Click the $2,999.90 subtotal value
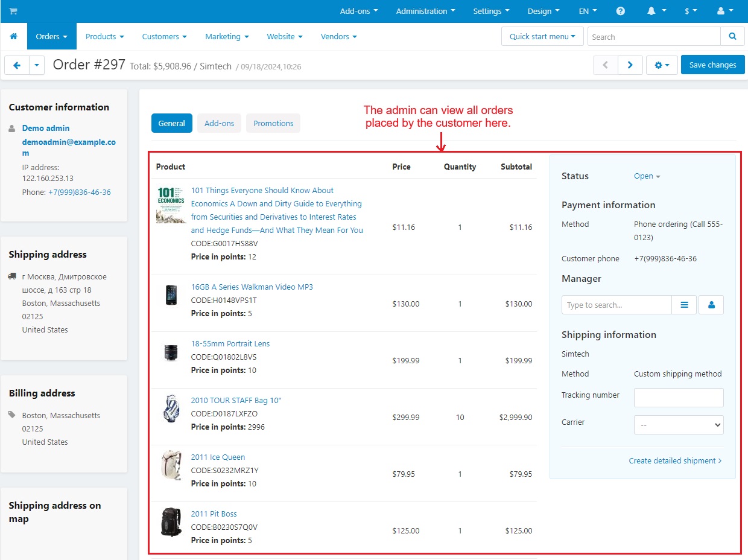The width and height of the screenshot is (748, 560). pyautogui.click(x=515, y=417)
